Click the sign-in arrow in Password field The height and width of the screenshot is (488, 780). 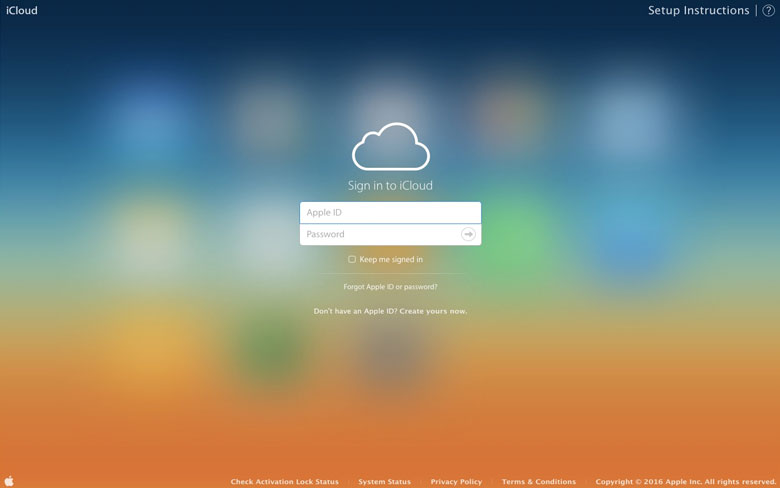tap(468, 234)
